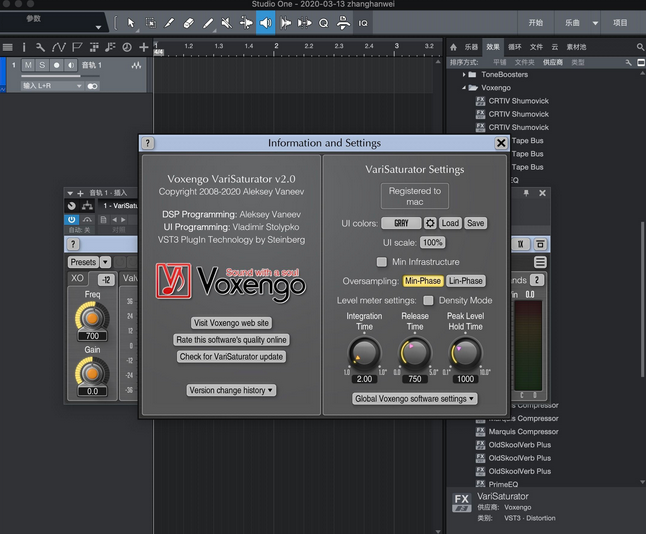Toggle the plugin power bypass button

coord(72,220)
